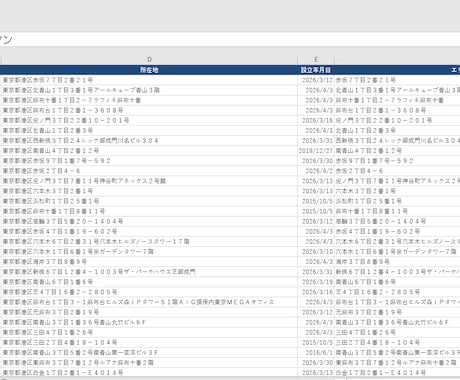Select address cell 東京都港区虎ノ門3丁目22番10-201号

149,121
